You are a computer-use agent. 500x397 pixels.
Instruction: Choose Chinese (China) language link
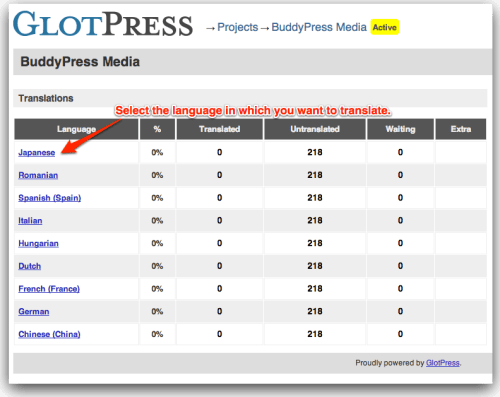[x=49, y=334]
